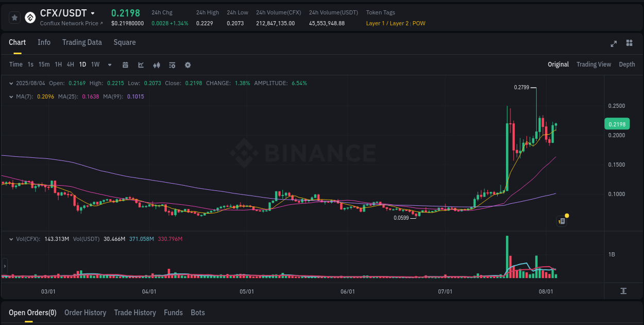Open the Layer 1 / Layer 2 tag link
Viewport: 644px width, 325px height.
click(x=387, y=23)
